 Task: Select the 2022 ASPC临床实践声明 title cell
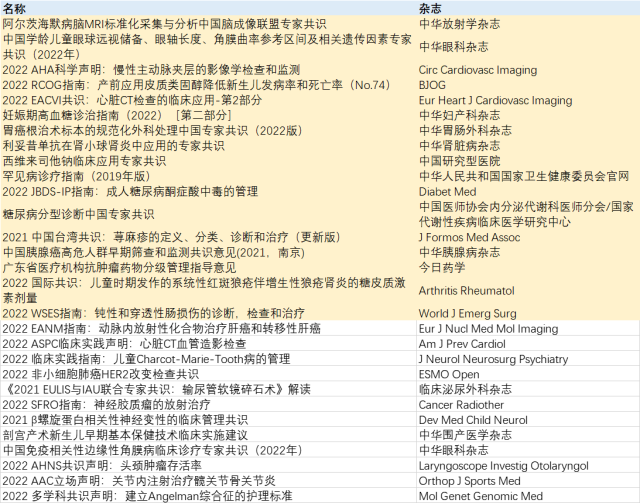click(208, 344)
